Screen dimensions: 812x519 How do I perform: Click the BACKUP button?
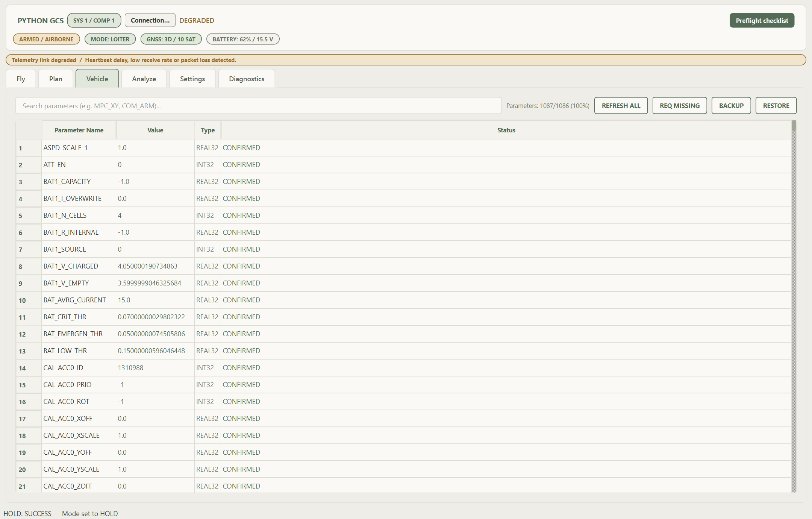pyautogui.click(x=731, y=106)
